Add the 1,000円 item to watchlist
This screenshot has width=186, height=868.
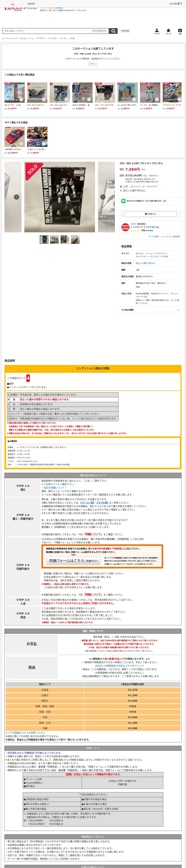coord(134,99)
